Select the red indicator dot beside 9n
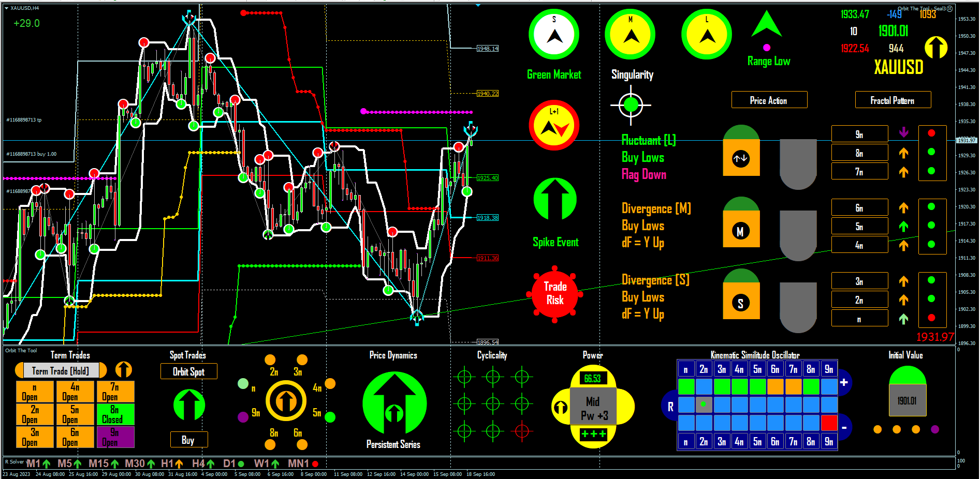980x479 pixels. tap(931, 133)
